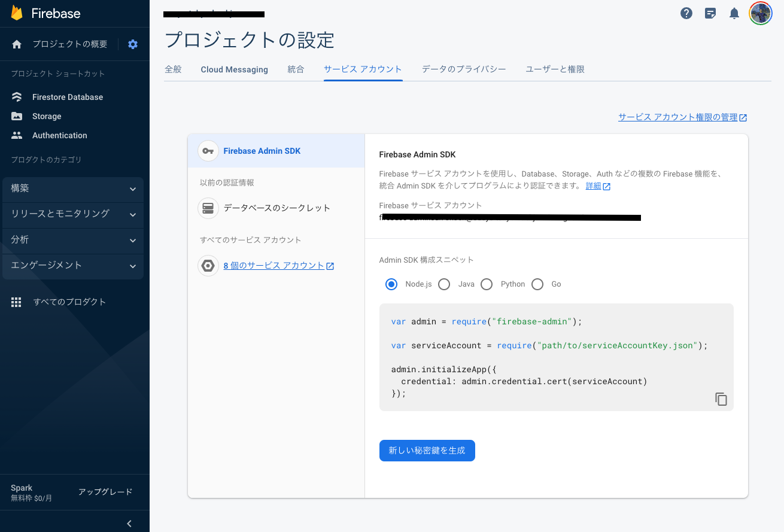Click the プロダクトのカテゴリ label
This screenshot has width=784, height=532.
46,160
